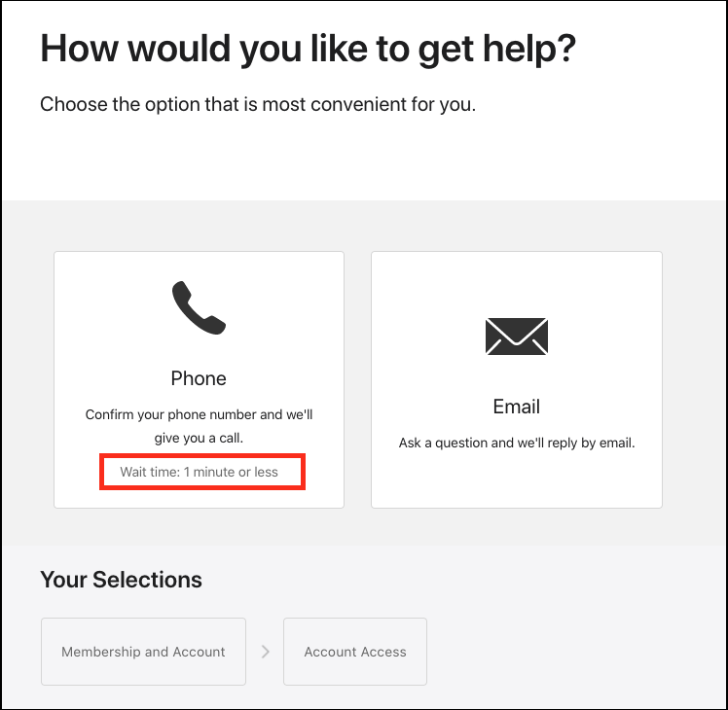Click the "Your Selections" heading
Screen dimensions: 728x710
[x=121, y=580]
